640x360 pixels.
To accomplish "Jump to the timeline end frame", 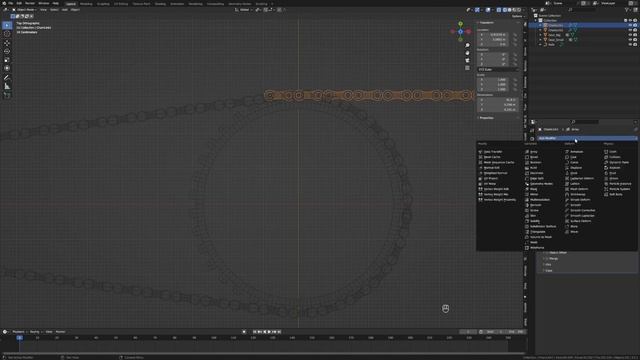I will (280, 332).
